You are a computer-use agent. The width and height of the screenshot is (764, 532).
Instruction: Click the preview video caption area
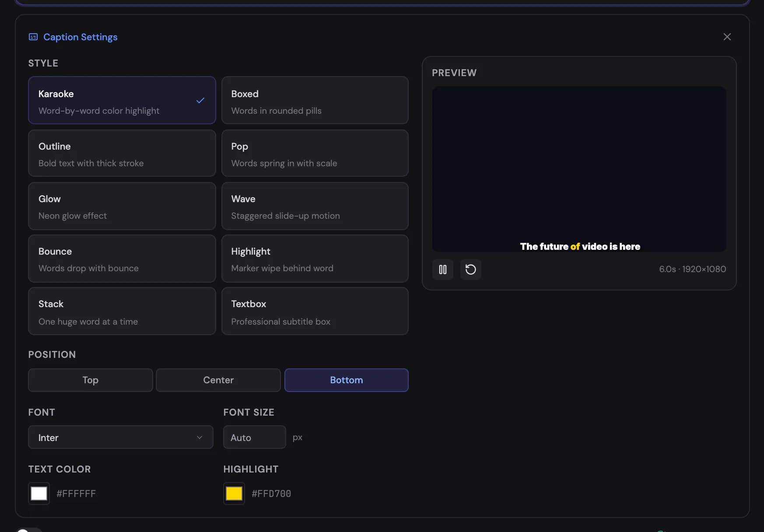579,169
